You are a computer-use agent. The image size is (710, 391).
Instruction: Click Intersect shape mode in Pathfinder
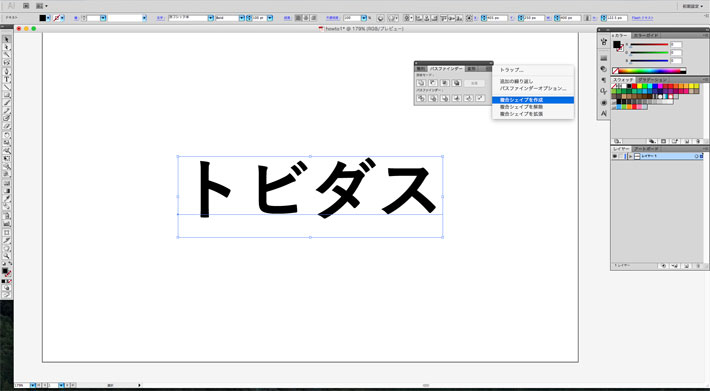pos(445,83)
